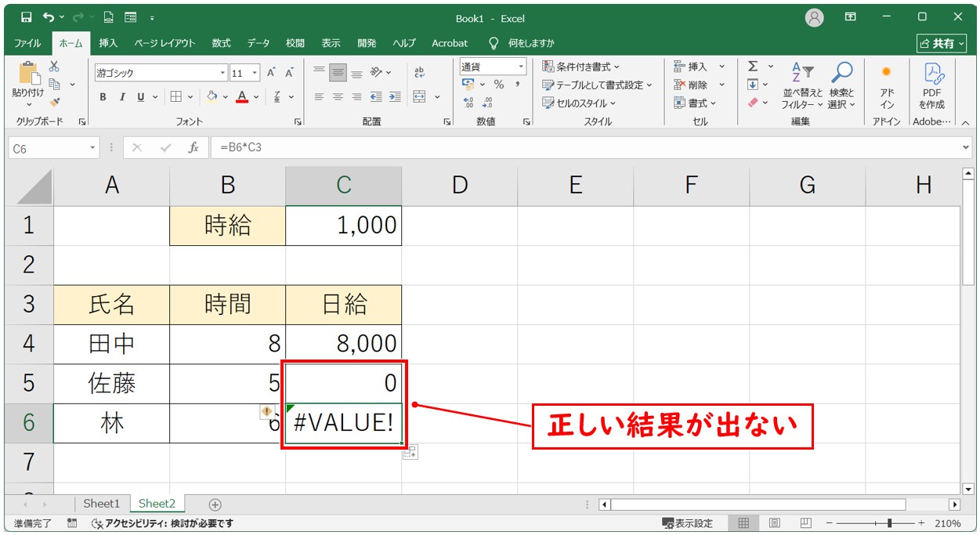
Task: Expand Format as Table (テーブルとして書式設定)
Action: coord(598,85)
